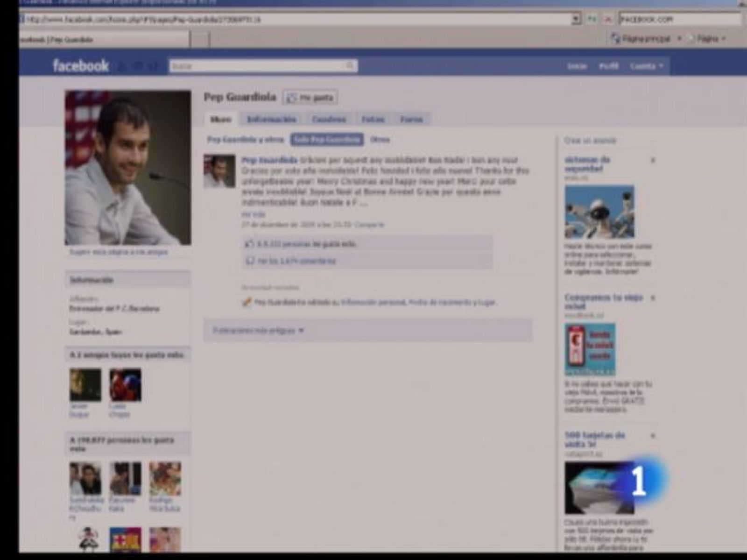Image resolution: width=747 pixels, height=560 pixels.
Task: Switch to the Información tab
Action: coord(271,120)
